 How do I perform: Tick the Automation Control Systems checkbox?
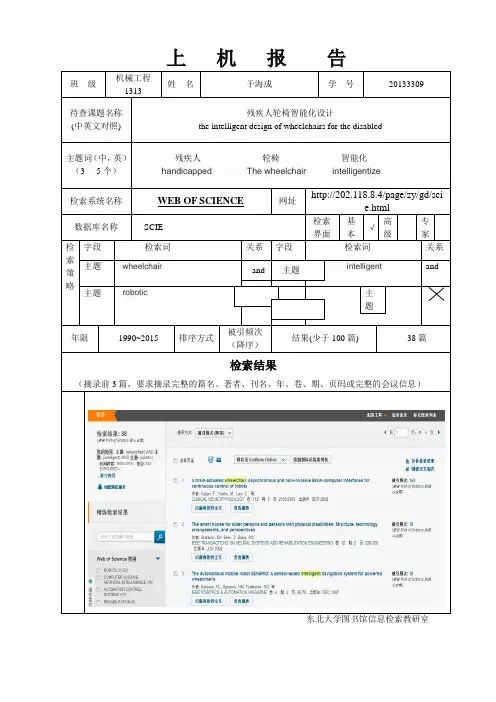click(98, 590)
